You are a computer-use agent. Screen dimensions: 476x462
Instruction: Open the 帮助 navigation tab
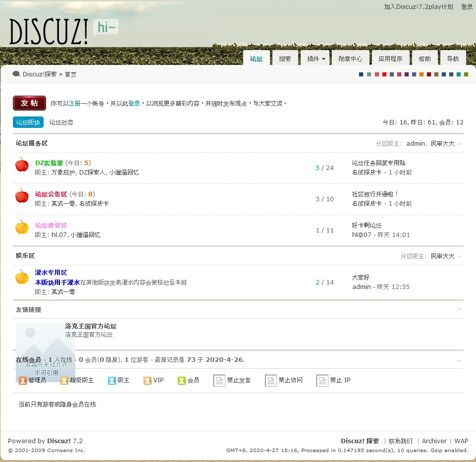[x=424, y=58]
